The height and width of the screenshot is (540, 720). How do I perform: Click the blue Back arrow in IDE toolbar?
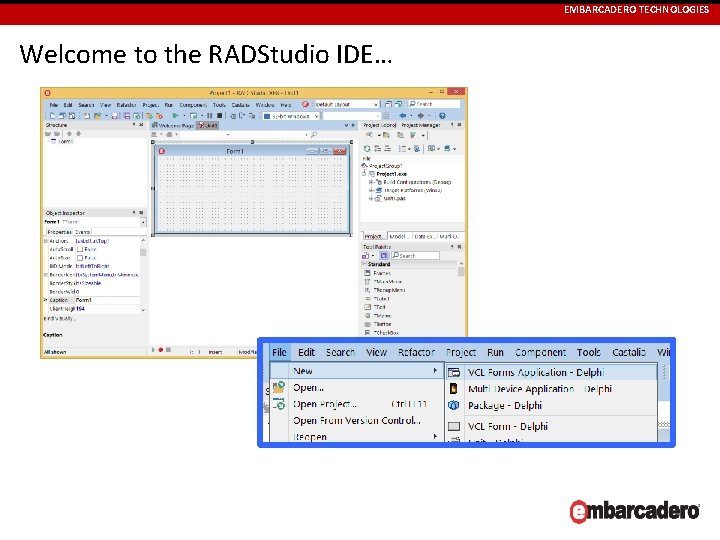point(403,116)
